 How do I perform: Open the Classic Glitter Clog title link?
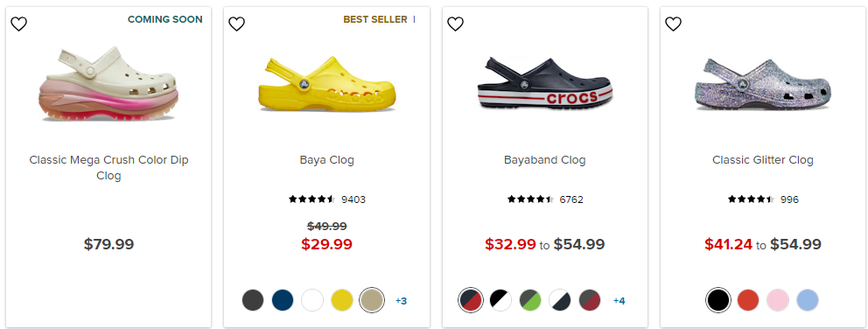(x=763, y=160)
